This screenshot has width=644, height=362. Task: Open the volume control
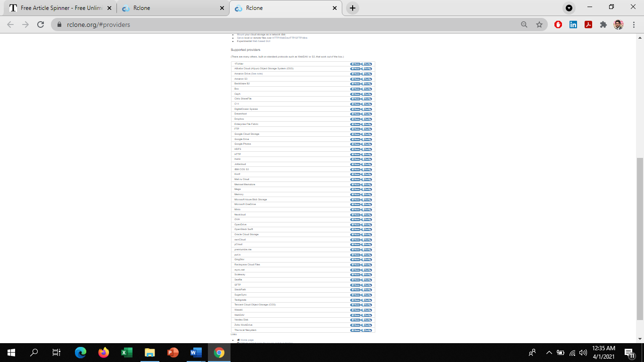click(583, 353)
